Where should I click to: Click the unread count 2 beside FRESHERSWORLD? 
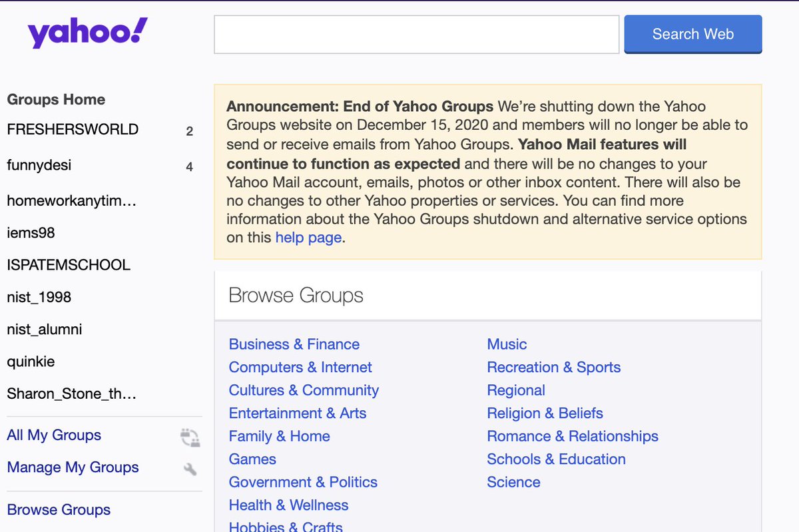pyautogui.click(x=190, y=132)
